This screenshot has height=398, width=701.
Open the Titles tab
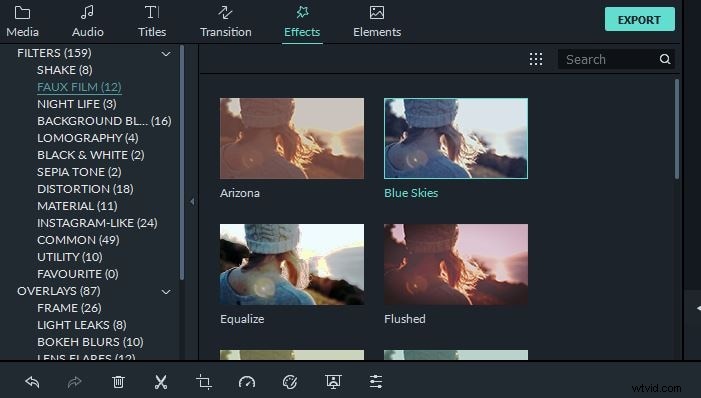coord(152,22)
